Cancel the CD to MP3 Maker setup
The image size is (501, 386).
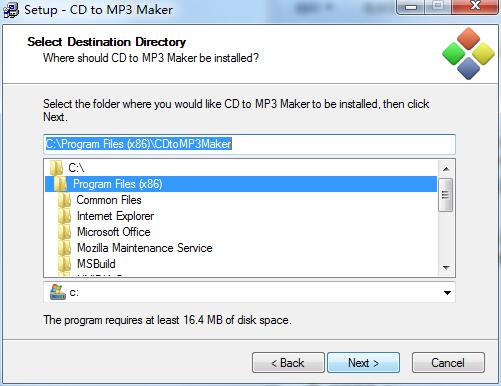[x=448, y=362]
